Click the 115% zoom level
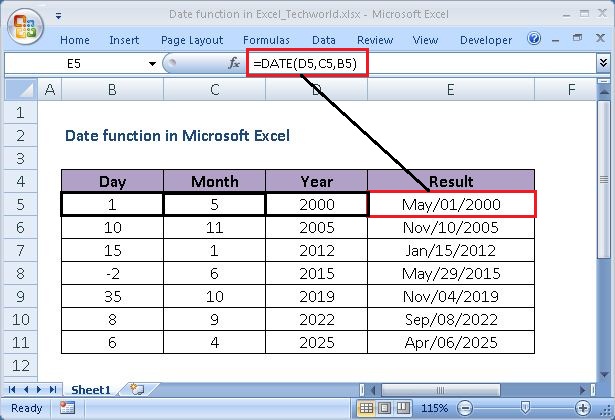The width and height of the screenshot is (615, 420). [x=435, y=408]
